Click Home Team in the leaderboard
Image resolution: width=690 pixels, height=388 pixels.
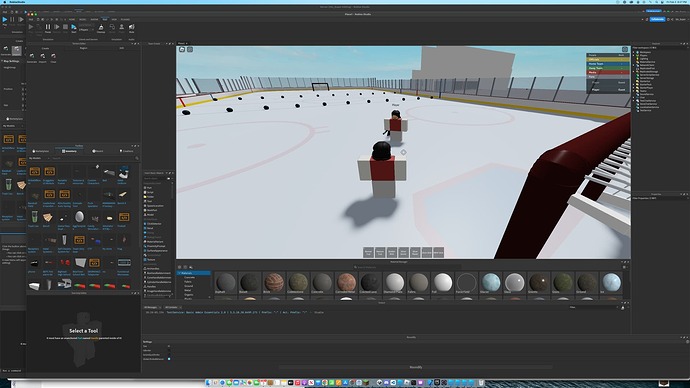607,64
